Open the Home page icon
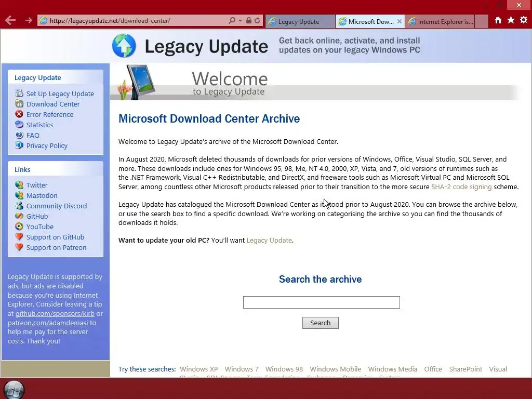This screenshot has height=399, width=532. point(498,20)
